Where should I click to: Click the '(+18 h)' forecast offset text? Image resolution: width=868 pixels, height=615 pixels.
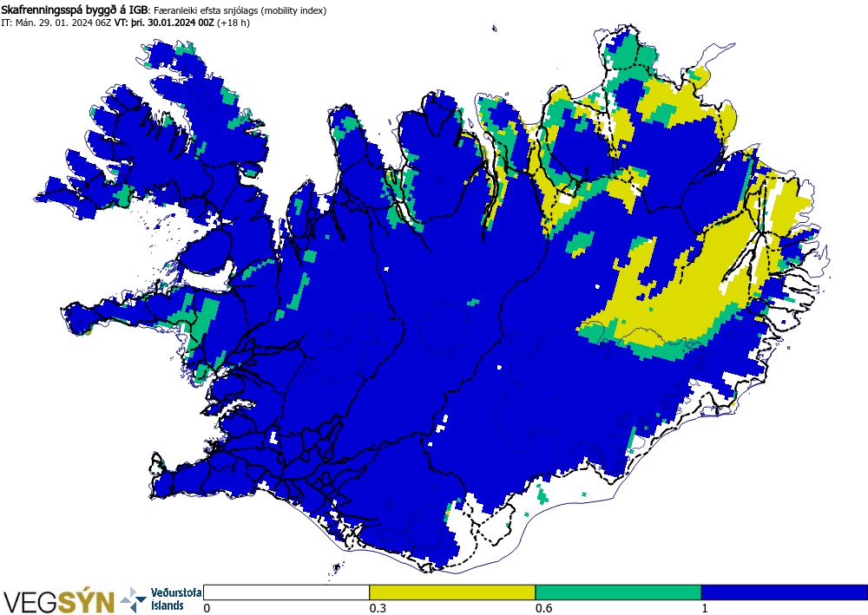point(233,23)
